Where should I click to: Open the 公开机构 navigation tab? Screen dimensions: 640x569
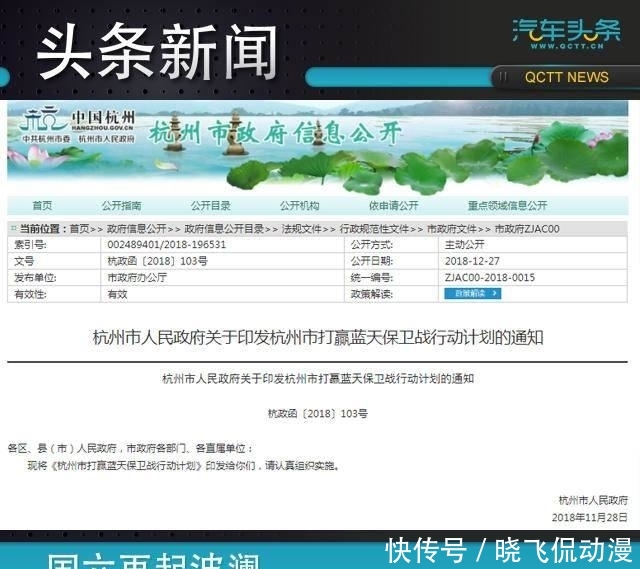click(x=300, y=205)
